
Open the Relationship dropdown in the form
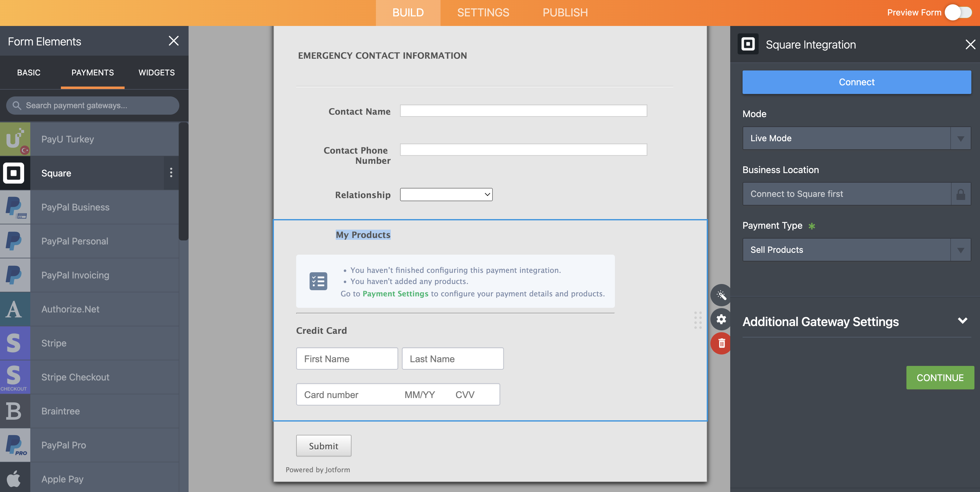(446, 195)
